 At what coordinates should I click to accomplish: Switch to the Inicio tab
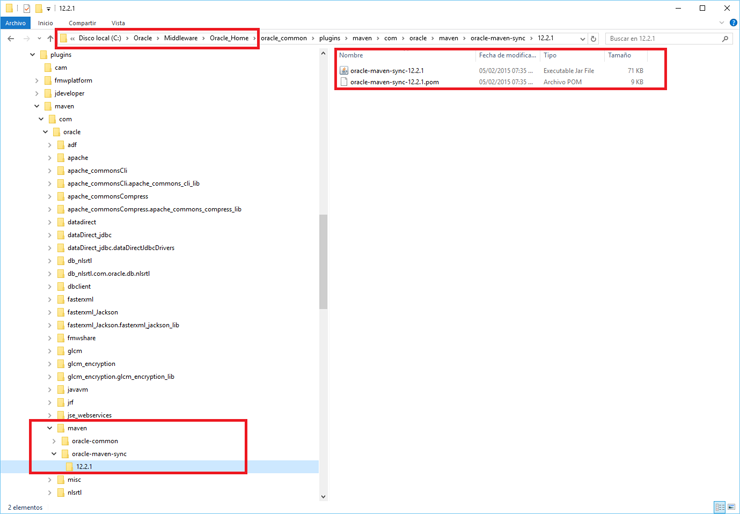pyautogui.click(x=45, y=23)
